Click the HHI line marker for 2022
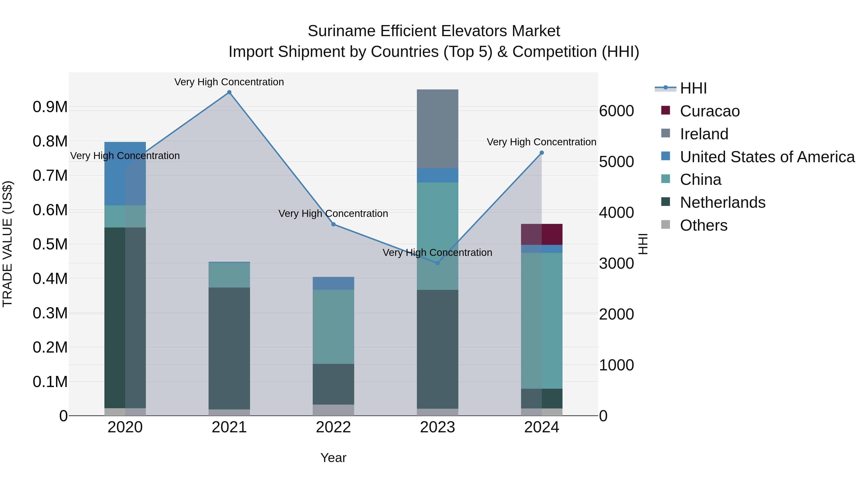This screenshot has height=488, width=868. [x=333, y=224]
